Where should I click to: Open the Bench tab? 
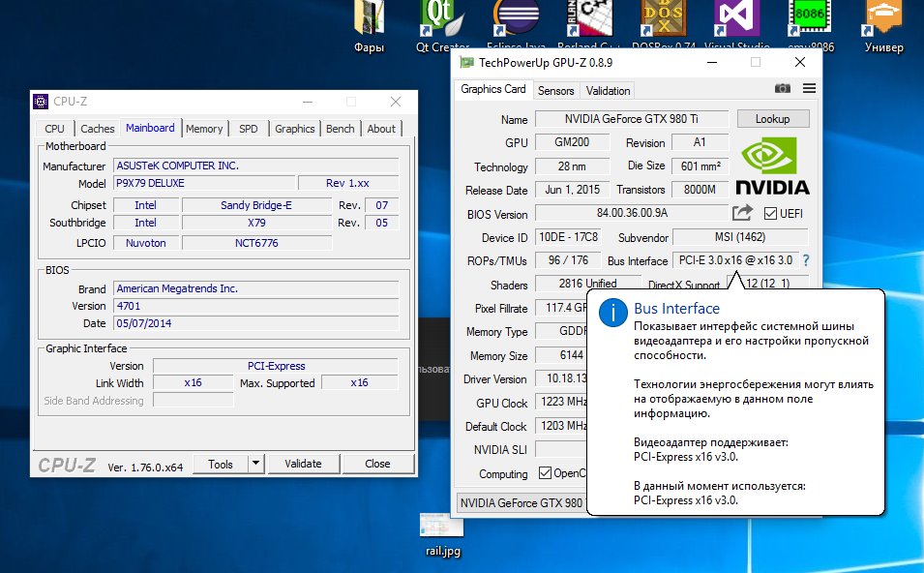(x=340, y=129)
